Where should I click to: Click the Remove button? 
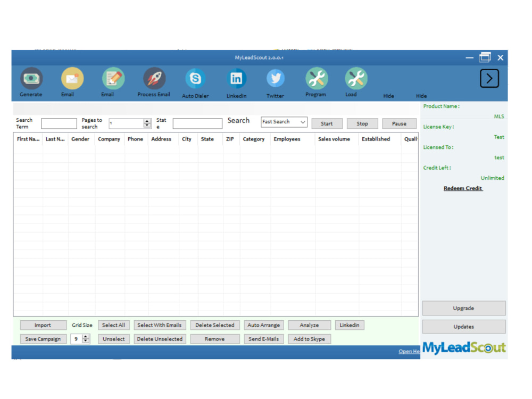click(x=215, y=339)
